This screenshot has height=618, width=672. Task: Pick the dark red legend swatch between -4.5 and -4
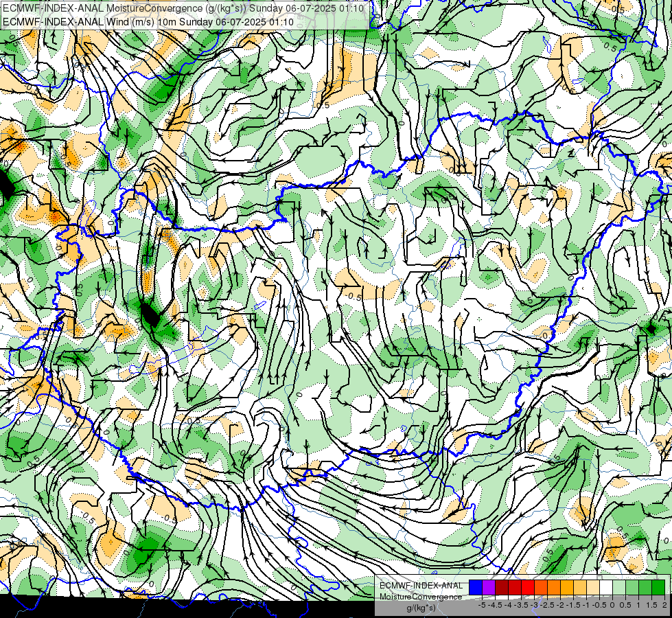point(502,587)
